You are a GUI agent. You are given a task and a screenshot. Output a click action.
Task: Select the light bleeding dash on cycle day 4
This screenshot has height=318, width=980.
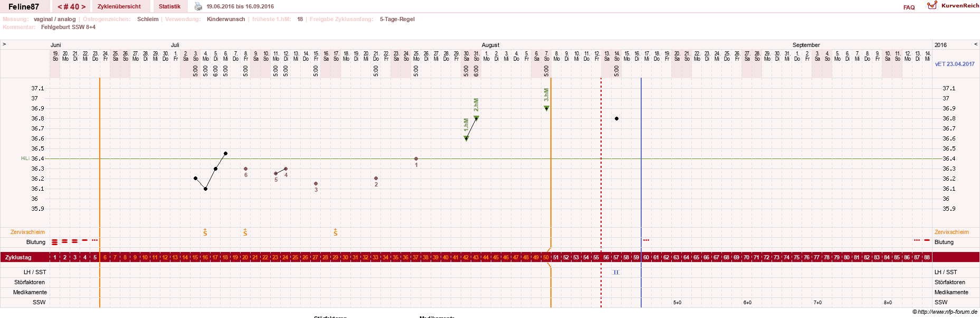[84, 240]
